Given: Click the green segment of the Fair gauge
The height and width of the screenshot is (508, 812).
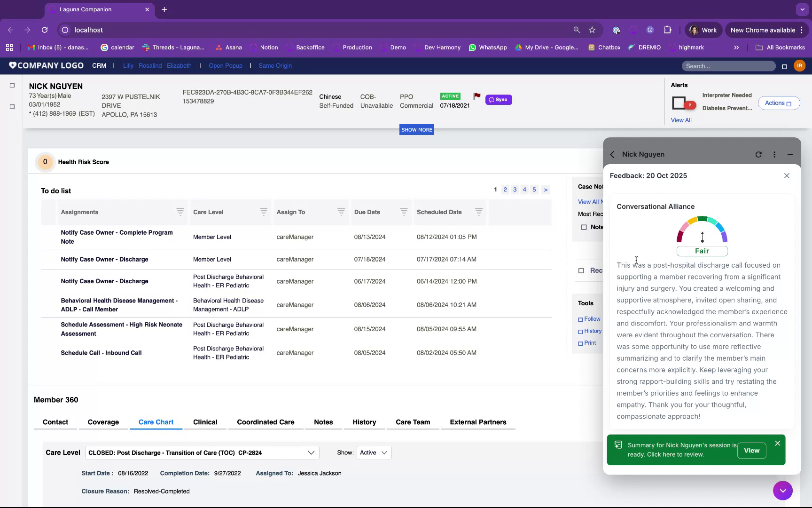Looking at the screenshot, I should pyautogui.click(x=703, y=218).
